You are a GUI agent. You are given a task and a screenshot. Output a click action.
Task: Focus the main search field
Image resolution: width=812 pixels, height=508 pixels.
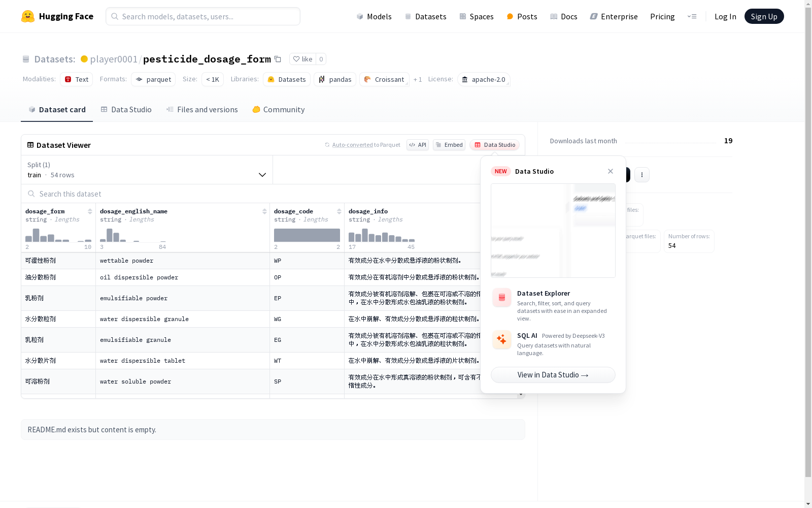203,16
